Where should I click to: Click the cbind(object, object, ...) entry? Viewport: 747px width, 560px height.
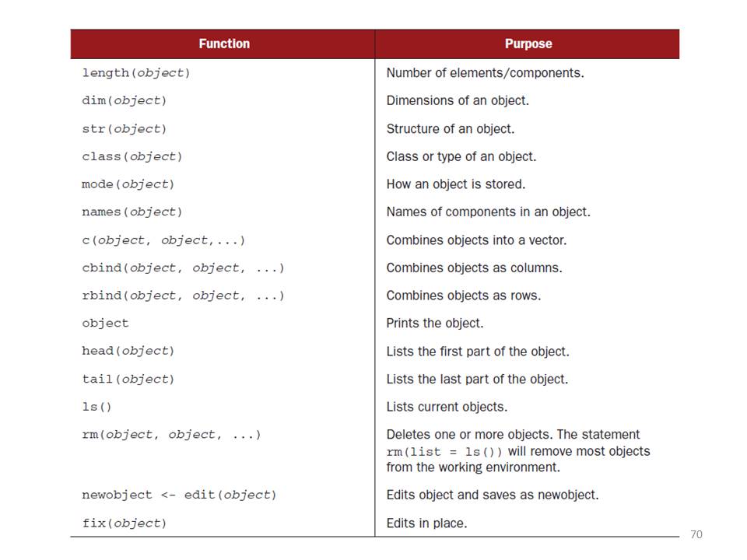coord(183,268)
